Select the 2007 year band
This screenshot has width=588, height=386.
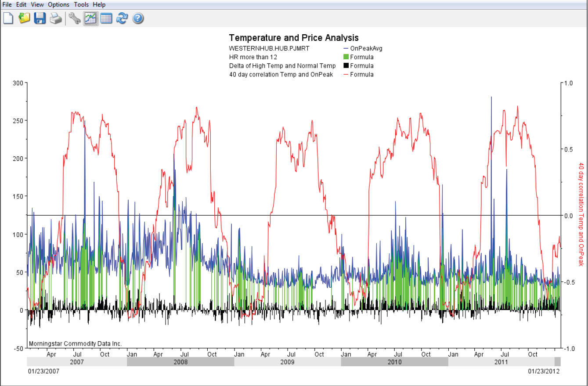(77, 362)
